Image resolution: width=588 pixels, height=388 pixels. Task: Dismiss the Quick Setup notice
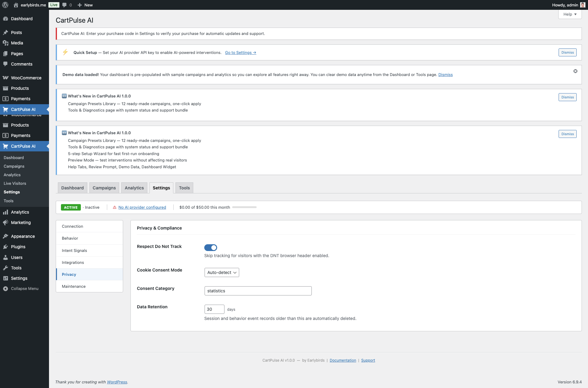(x=567, y=52)
